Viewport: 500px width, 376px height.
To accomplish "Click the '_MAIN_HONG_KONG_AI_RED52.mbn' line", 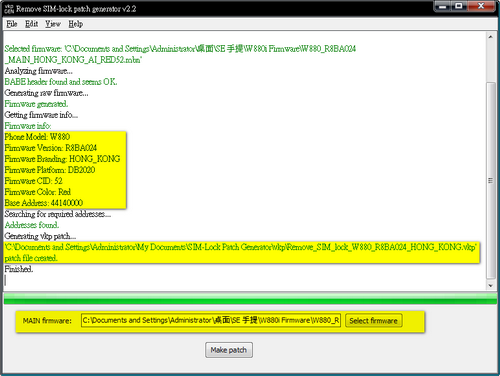I will (73, 60).
